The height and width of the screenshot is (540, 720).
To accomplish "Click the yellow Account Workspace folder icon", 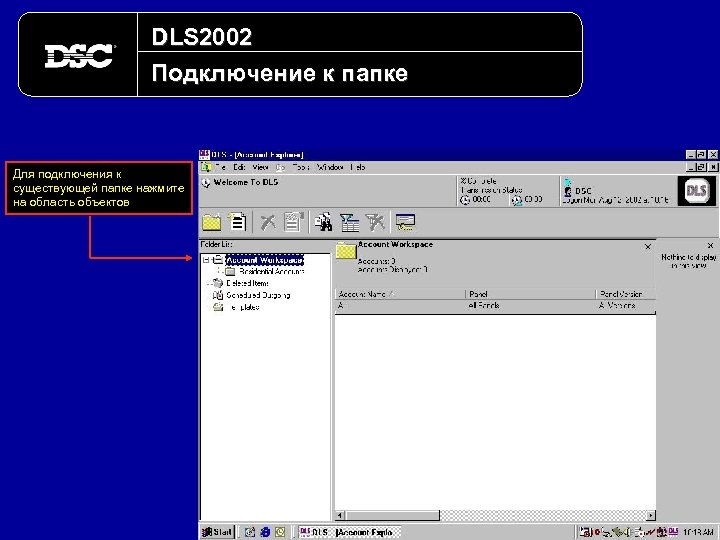I will pyautogui.click(x=346, y=251).
